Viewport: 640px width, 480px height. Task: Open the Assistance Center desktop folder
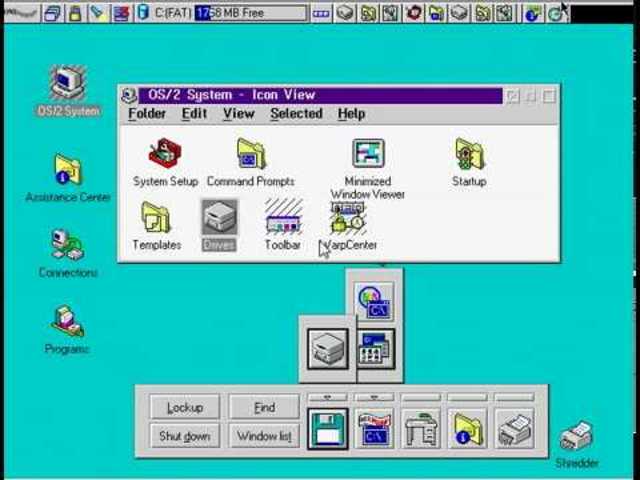pyautogui.click(x=68, y=169)
